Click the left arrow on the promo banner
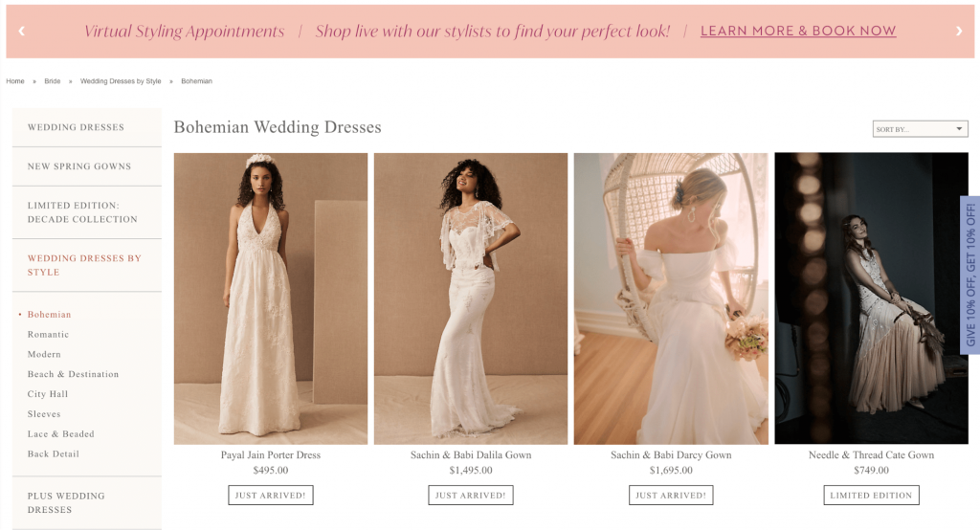The image size is (980, 530). point(21,31)
